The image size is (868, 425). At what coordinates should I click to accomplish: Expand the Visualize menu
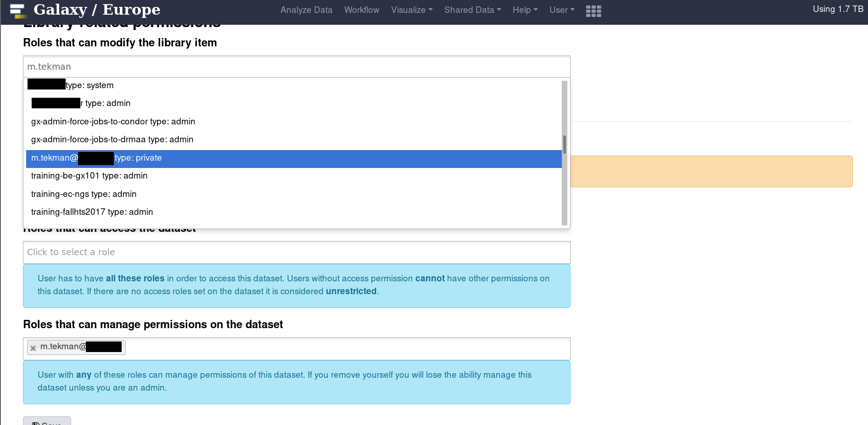[412, 10]
